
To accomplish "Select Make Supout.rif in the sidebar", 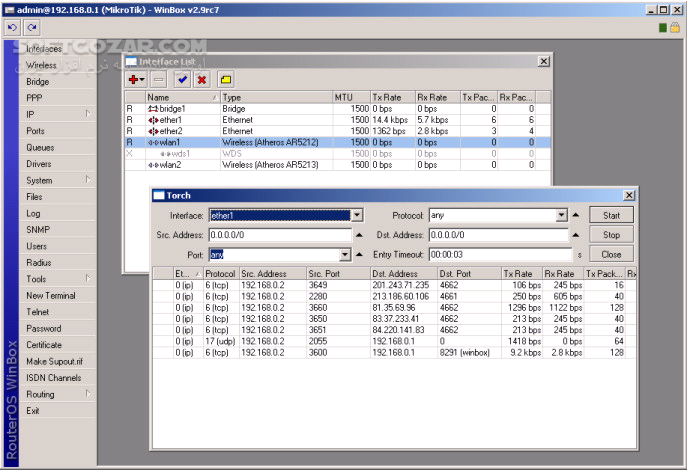I will [57, 361].
